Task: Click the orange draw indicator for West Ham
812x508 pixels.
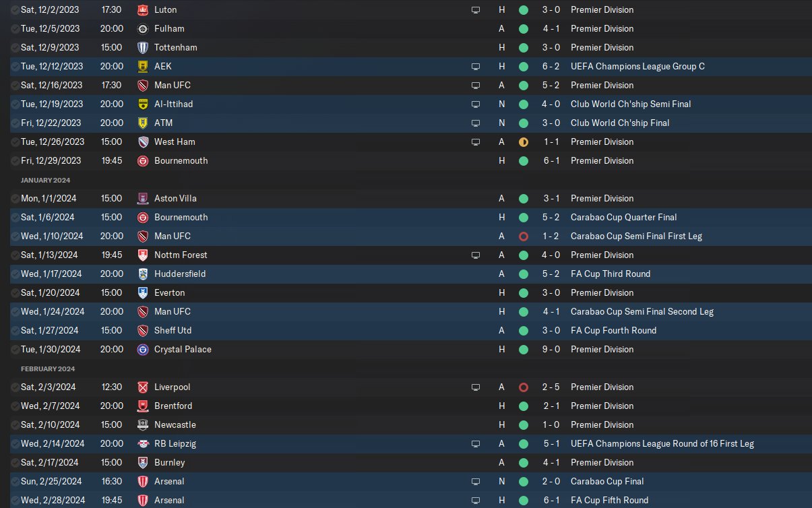Action: pos(524,142)
